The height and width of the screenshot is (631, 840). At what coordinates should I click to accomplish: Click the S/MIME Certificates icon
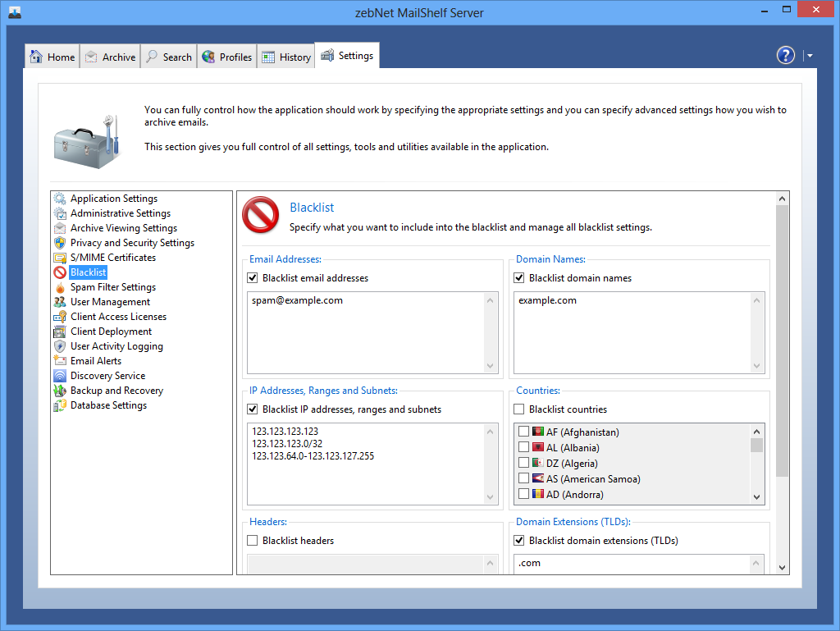(x=60, y=258)
